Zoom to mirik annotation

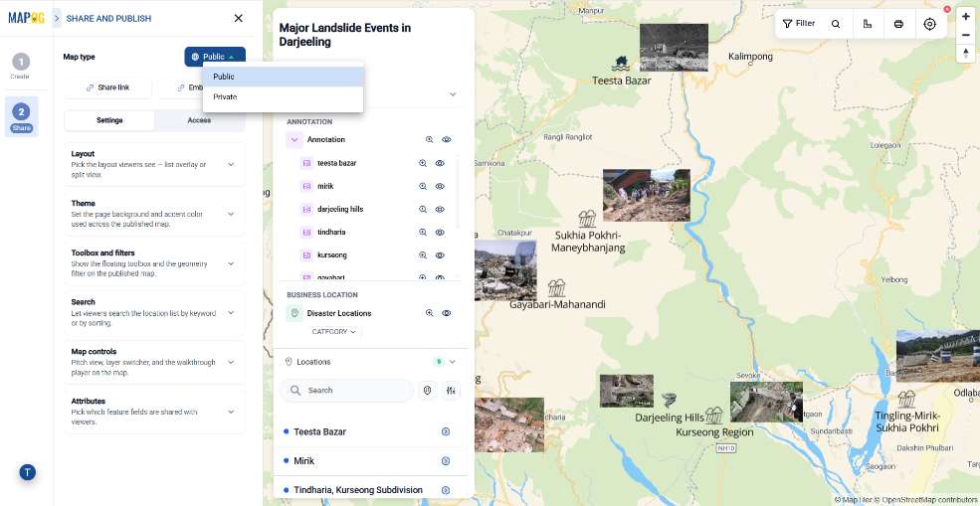pyautogui.click(x=423, y=186)
